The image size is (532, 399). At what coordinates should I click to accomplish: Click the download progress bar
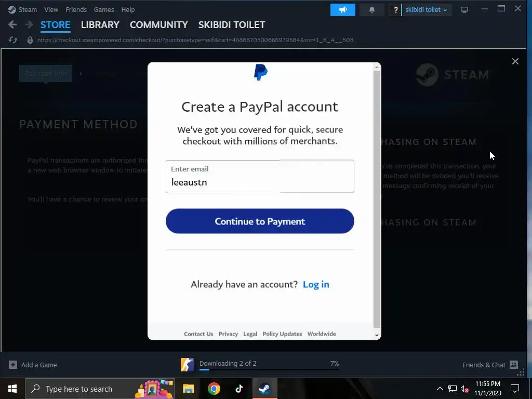coord(269,369)
